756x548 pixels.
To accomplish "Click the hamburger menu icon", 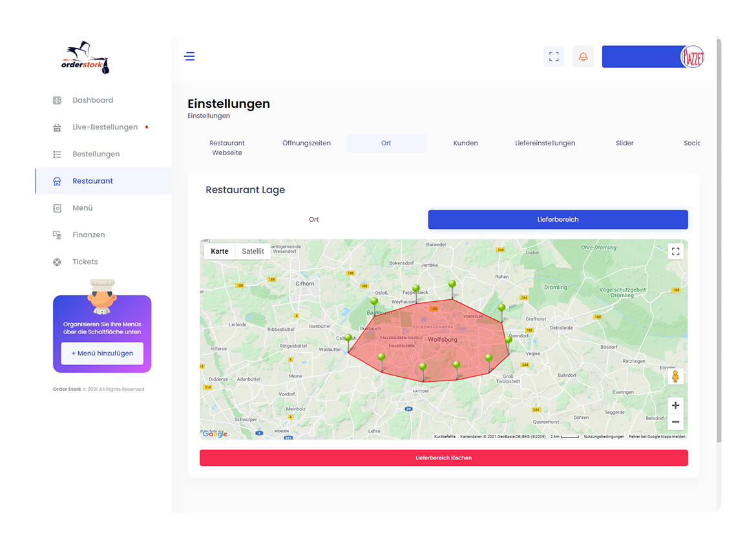I will [189, 56].
